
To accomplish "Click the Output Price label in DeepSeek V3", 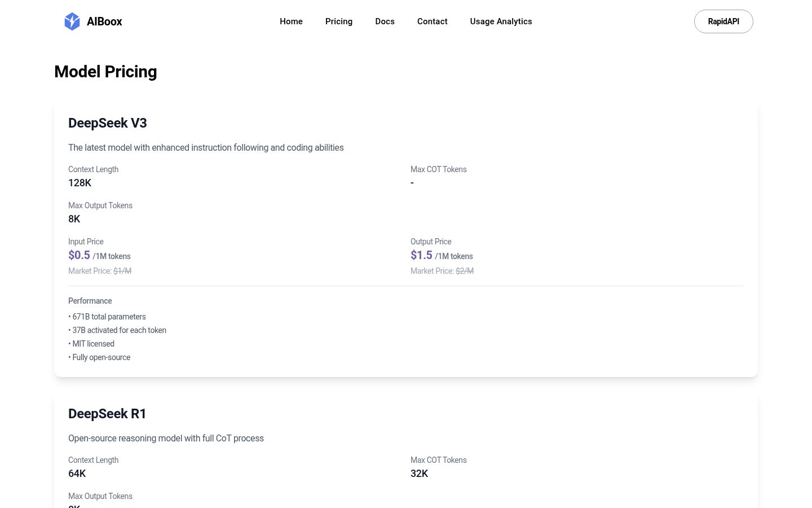I will (x=431, y=242).
